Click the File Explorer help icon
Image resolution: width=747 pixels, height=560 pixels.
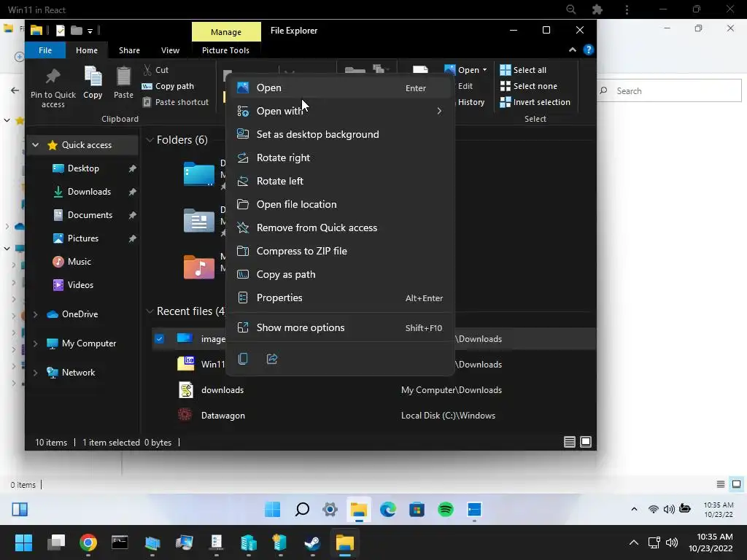click(x=589, y=50)
